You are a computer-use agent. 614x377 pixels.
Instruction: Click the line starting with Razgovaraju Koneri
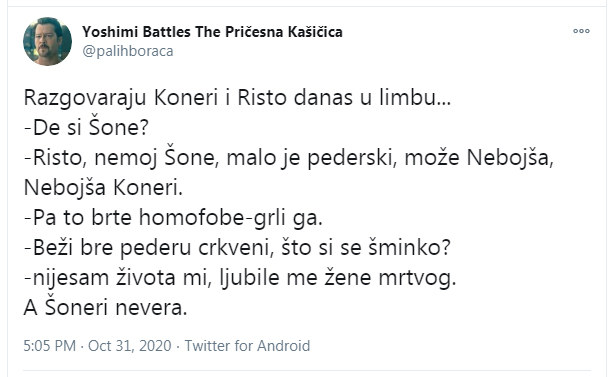[x=237, y=97]
